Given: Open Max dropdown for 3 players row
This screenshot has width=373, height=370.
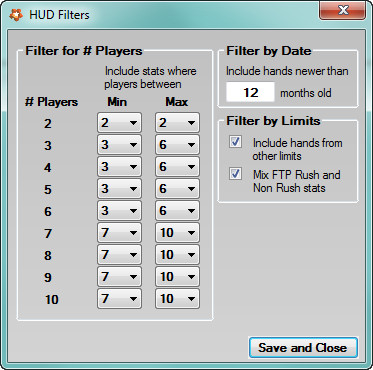Looking at the screenshot, I should pos(177,145).
